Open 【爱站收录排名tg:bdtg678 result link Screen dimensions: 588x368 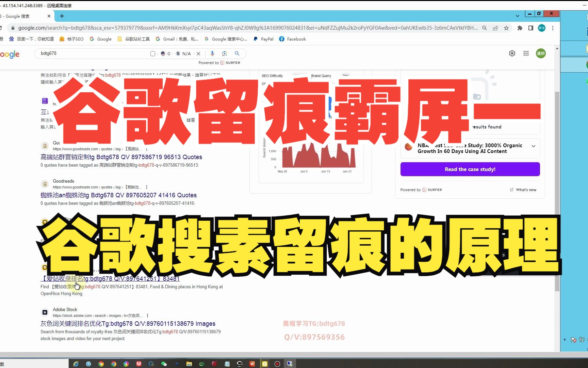point(110,279)
